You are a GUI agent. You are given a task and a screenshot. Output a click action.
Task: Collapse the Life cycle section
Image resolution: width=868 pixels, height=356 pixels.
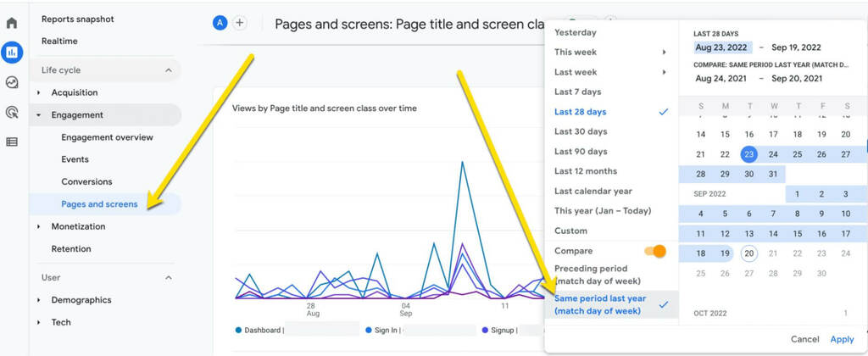point(168,70)
